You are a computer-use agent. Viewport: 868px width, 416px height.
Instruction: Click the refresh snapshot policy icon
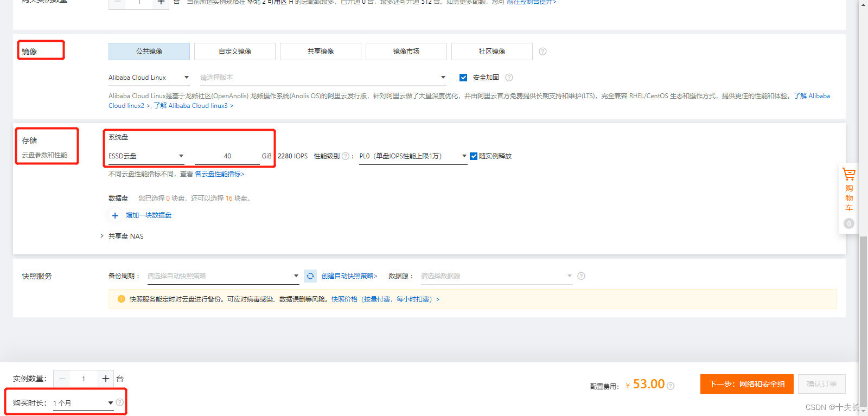[310, 276]
